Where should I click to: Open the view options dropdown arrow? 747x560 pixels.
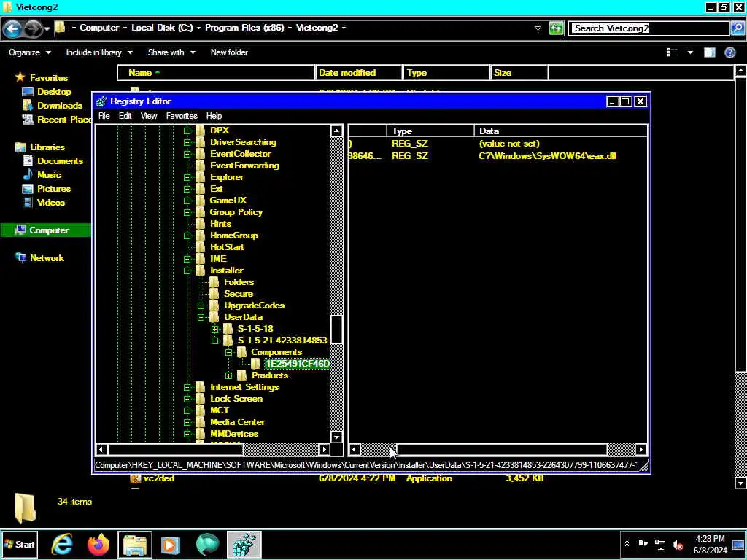coord(690,52)
